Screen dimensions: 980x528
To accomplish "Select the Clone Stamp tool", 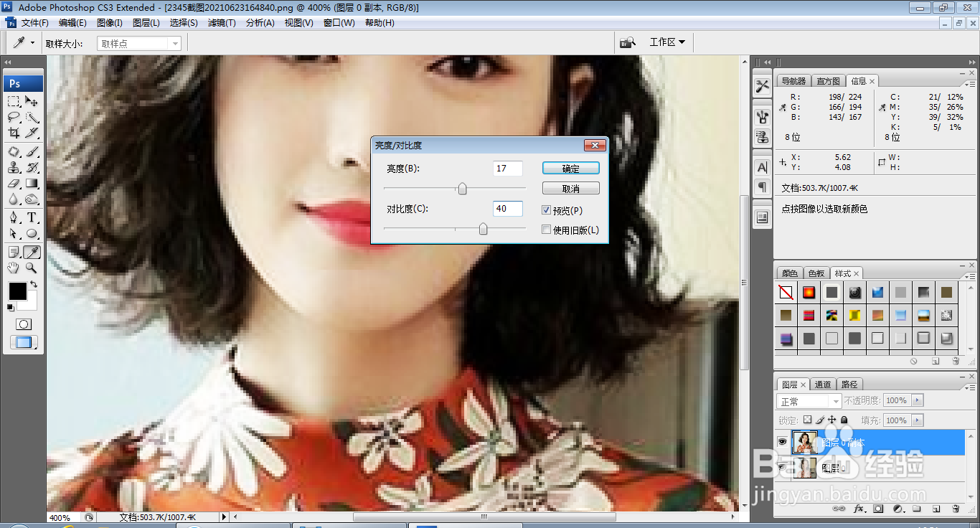I will coord(14,168).
